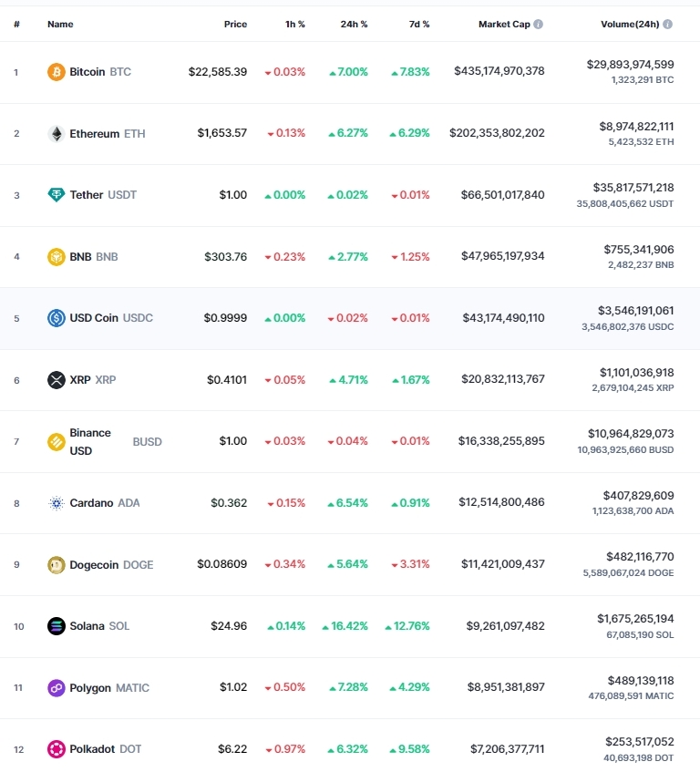Click the Dogecoin logo icon

click(x=57, y=565)
